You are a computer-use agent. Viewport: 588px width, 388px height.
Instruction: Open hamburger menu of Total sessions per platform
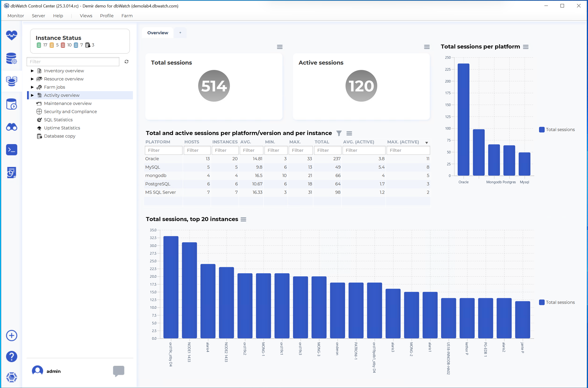pos(526,47)
